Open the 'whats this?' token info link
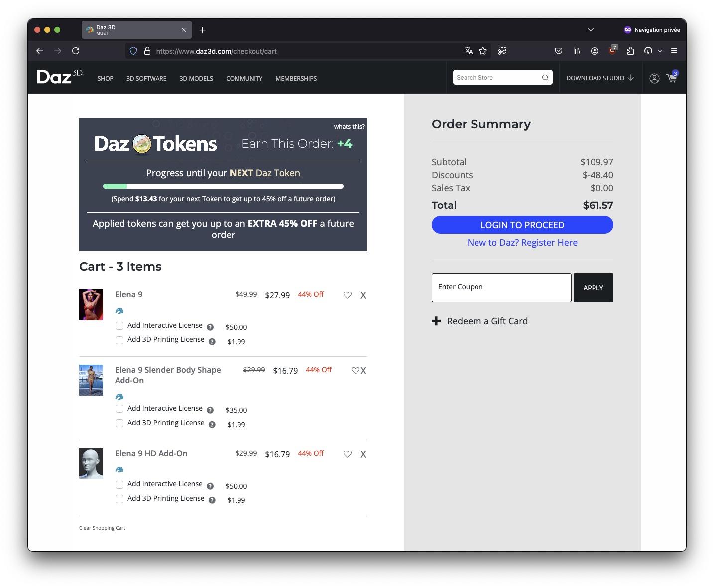Viewport: 714px width, 588px height. (x=349, y=127)
